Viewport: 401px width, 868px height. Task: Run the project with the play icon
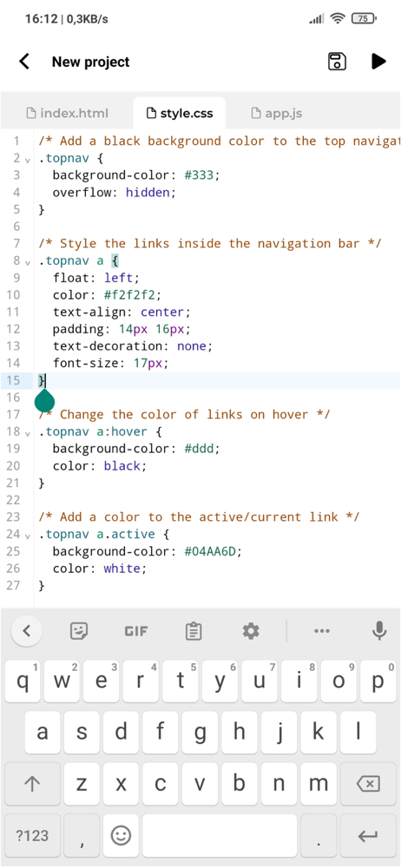(378, 62)
